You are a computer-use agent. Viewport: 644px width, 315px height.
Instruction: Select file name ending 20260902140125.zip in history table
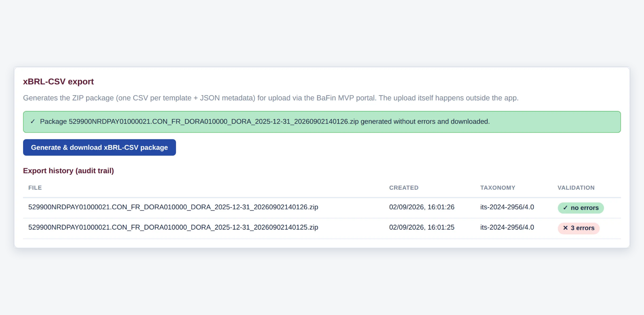(x=173, y=227)
